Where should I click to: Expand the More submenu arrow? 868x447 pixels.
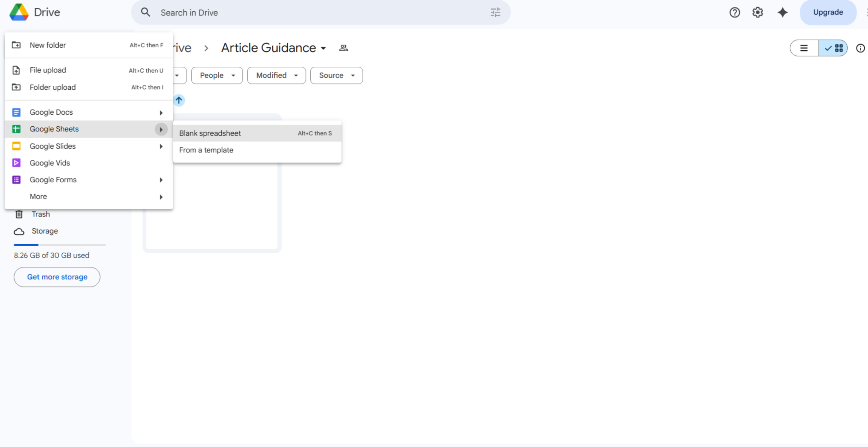coord(161,197)
